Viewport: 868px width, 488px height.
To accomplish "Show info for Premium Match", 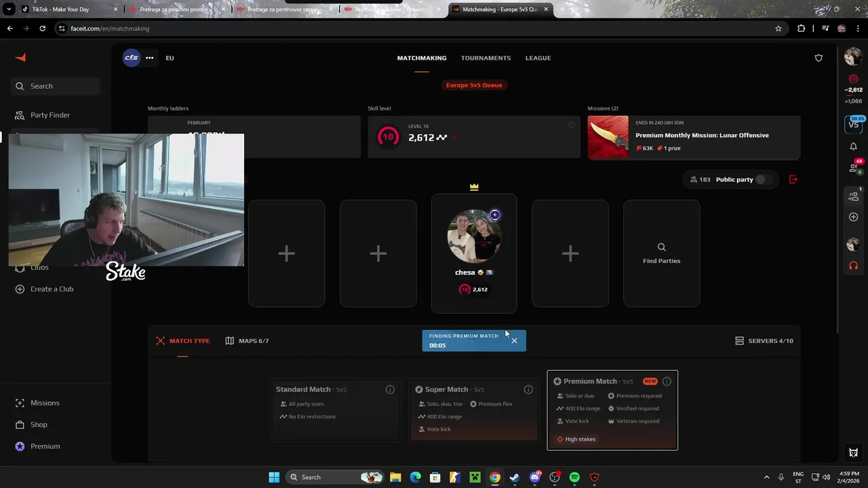I will click(667, 381).
